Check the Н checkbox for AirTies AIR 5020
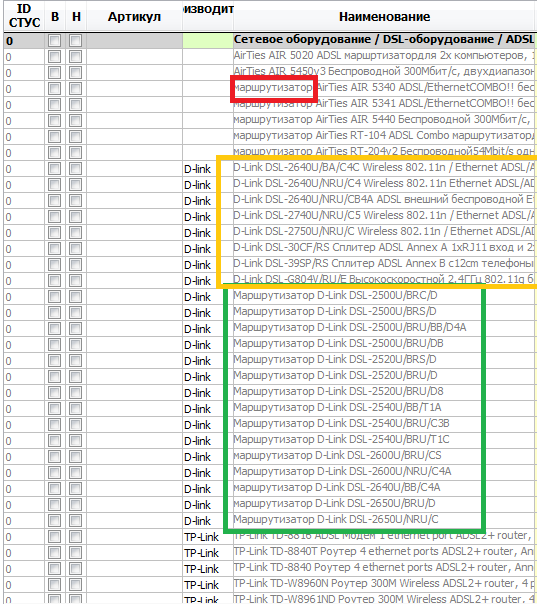Viewport: 537px width, 604px height. pos(76,57)
